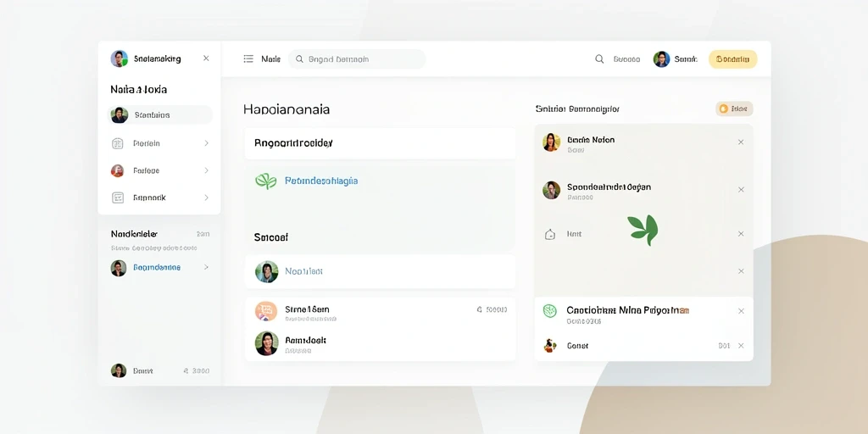This screenshot has width=868, height=434.
Task: Click the avatar in the Noonleci row
Action: point(267,272)
